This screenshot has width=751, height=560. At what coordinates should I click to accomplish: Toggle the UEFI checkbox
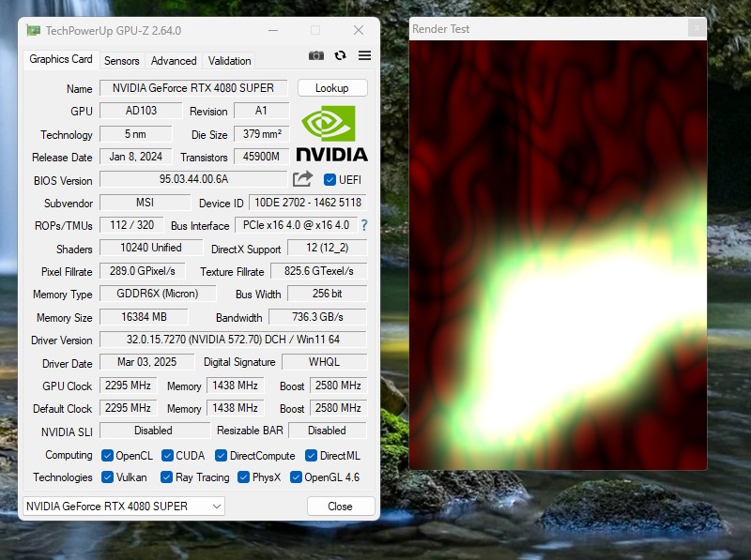(x=330, y=180)
